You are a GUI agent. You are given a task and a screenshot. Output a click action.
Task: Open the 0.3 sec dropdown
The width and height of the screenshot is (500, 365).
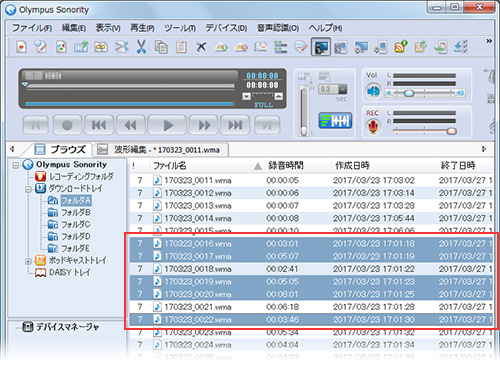click(343, 89)
